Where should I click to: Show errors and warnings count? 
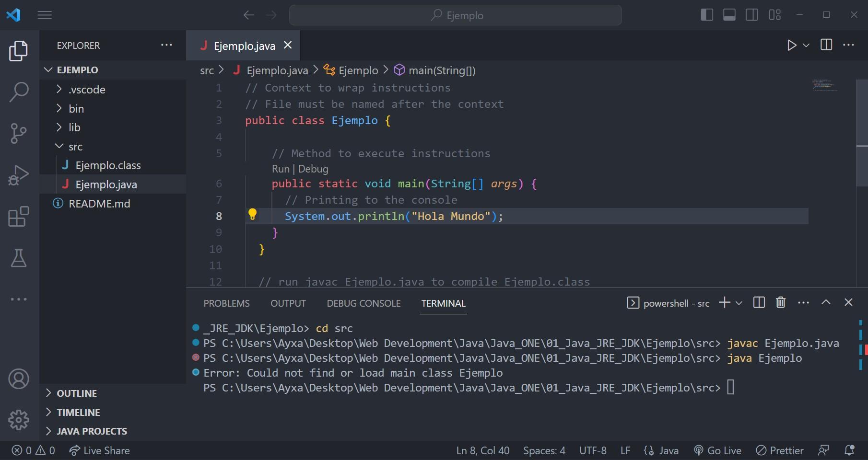[33, 450]
